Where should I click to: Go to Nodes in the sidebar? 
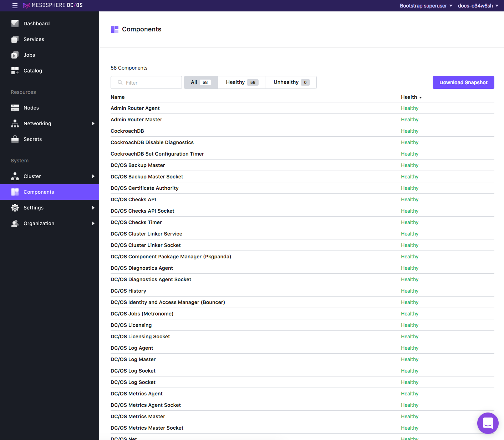click(31, 108)
